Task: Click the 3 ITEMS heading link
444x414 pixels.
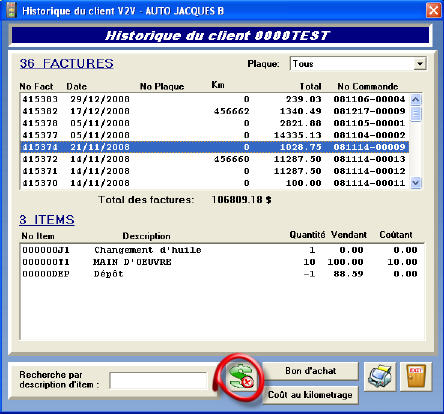Action: point(47,220)
